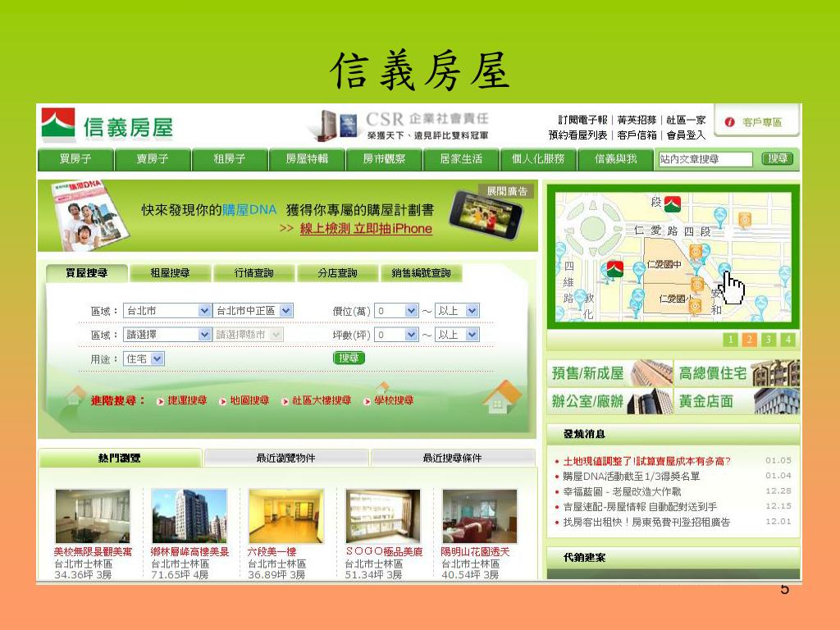Click the 搜尋 button beside 站內文章搜尋
The width and height of the screenshot is (840, 630).
(x=778, y=159)
